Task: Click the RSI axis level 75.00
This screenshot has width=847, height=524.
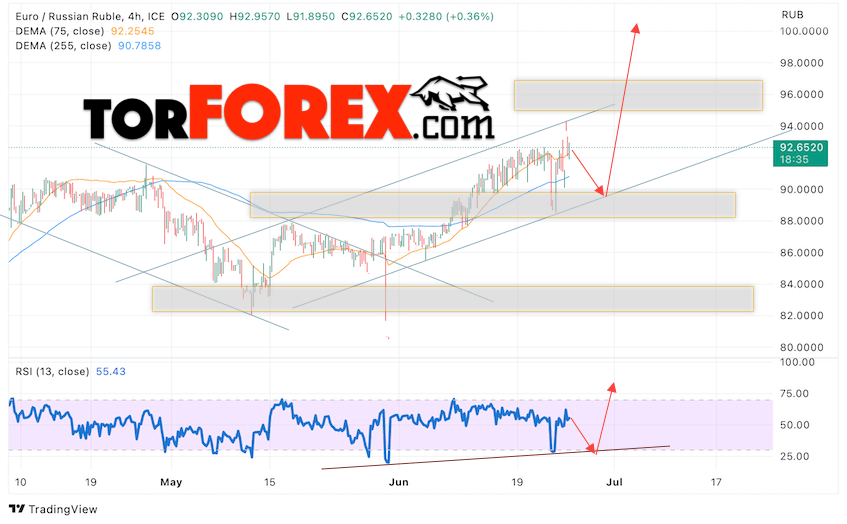Action: (795, 394)
